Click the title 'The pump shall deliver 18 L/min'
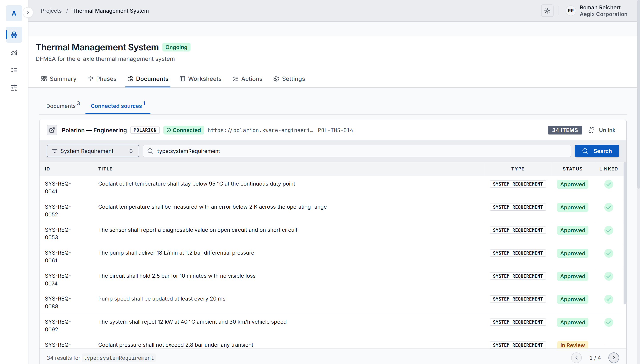Image resolution: width=640 pixels, height=364 pixels. pyautogui.click(x=176, y=253)
